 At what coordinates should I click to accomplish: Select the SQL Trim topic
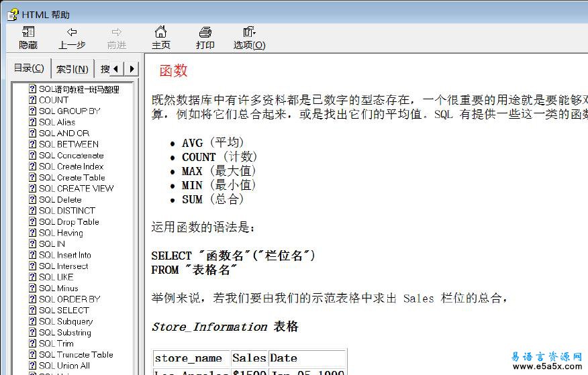pyautogui.click(x=56, y=343)
